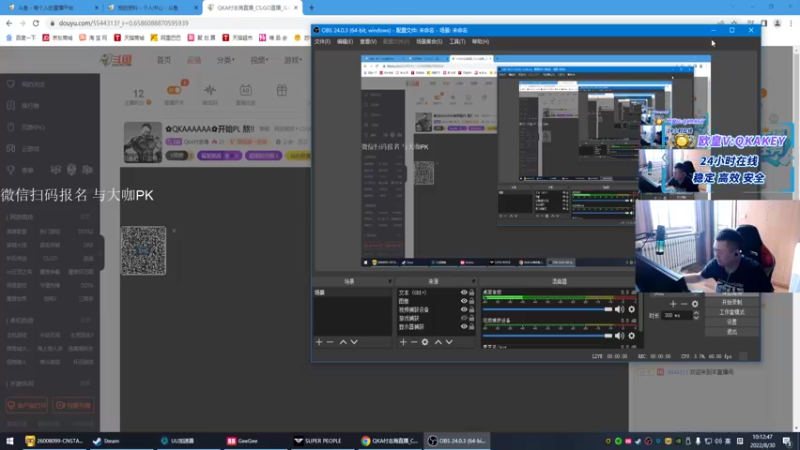The image size is (800, 450).
Task: Collapse the Douyu sidebar handle
Action: coord(102,253)
